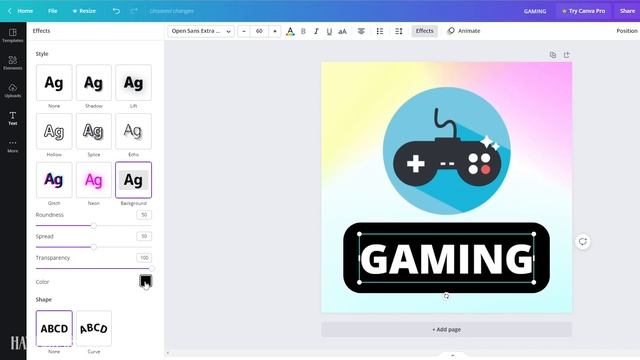Open the font family dropdown
640x360 pixels.
tap(201, 31)
